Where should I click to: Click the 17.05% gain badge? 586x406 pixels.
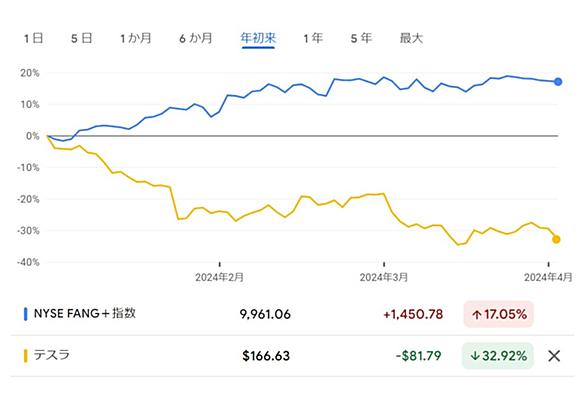click(x=499, y=314)
